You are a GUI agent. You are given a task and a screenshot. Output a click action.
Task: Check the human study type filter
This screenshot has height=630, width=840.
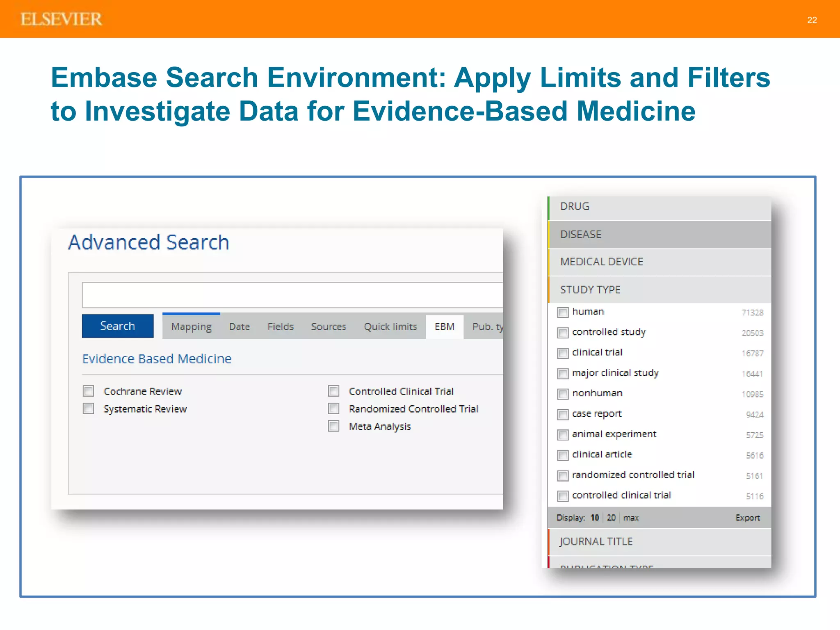563,313
